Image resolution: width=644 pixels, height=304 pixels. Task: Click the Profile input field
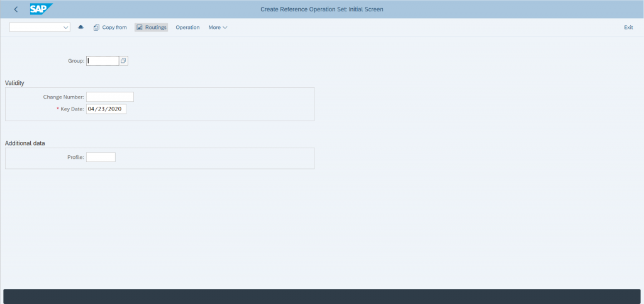101,157
